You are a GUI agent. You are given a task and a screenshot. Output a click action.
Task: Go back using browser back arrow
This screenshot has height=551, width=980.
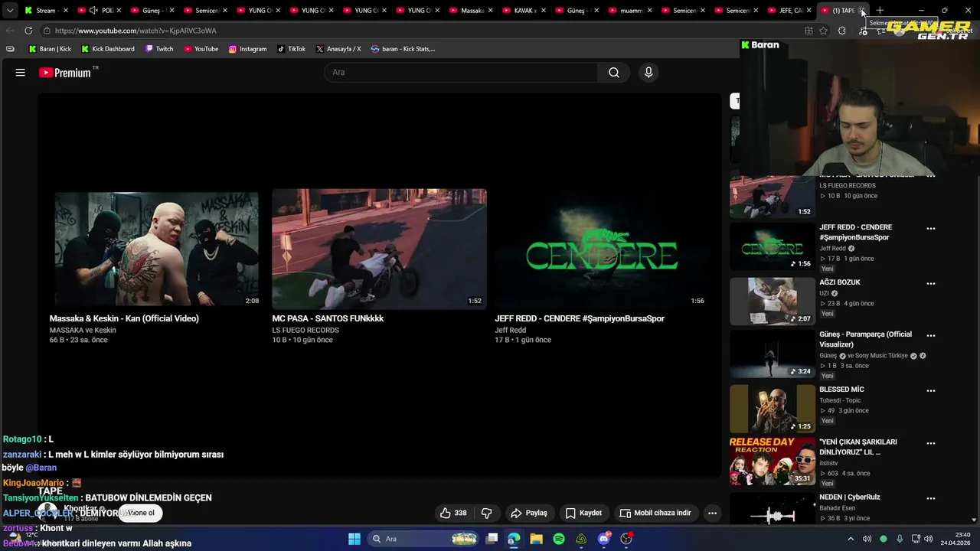click(x=9, y=31)
